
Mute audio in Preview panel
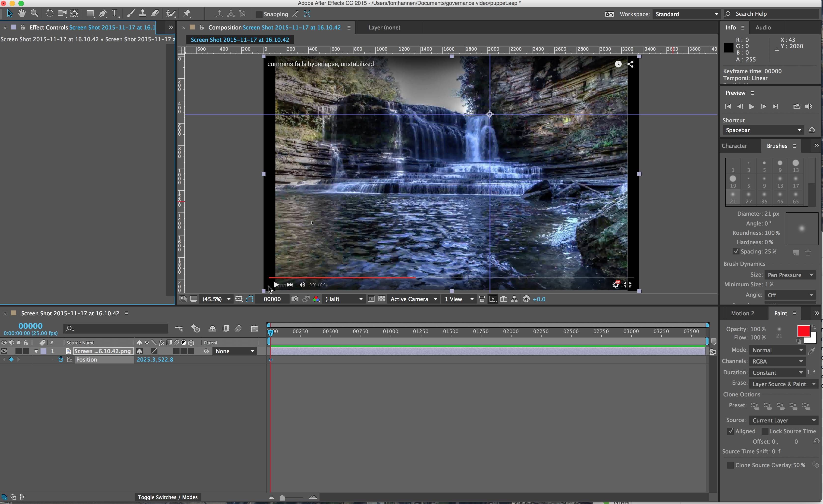tap(809, 107)
